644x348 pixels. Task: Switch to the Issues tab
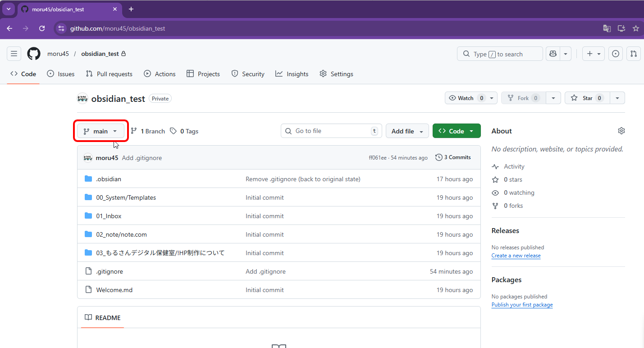point(61,74)
